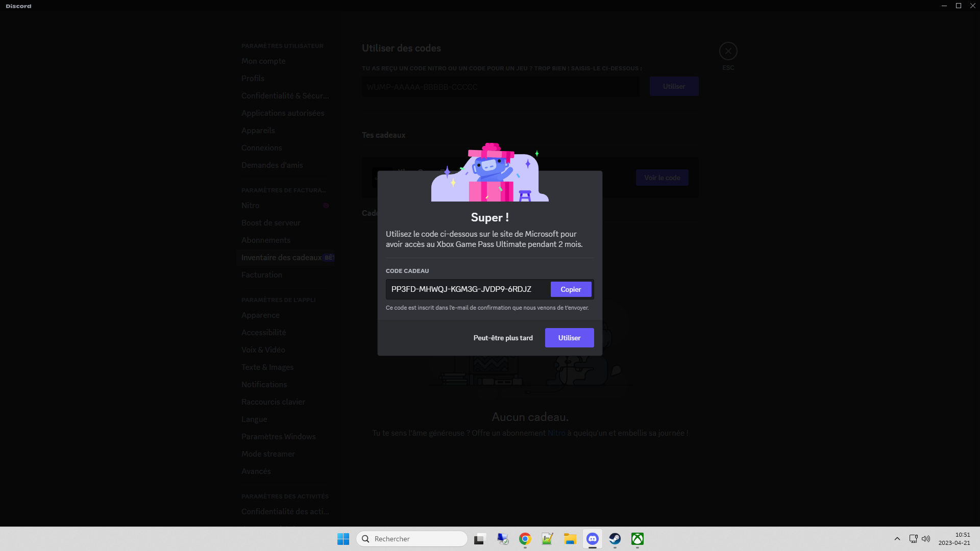Show hidden system tray icons

[897, 539]
